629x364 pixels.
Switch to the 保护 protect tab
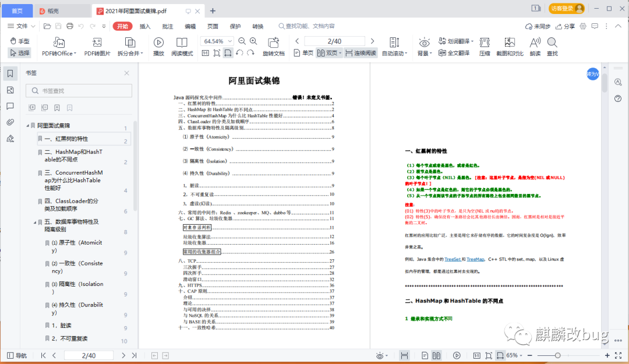(235, 26)
